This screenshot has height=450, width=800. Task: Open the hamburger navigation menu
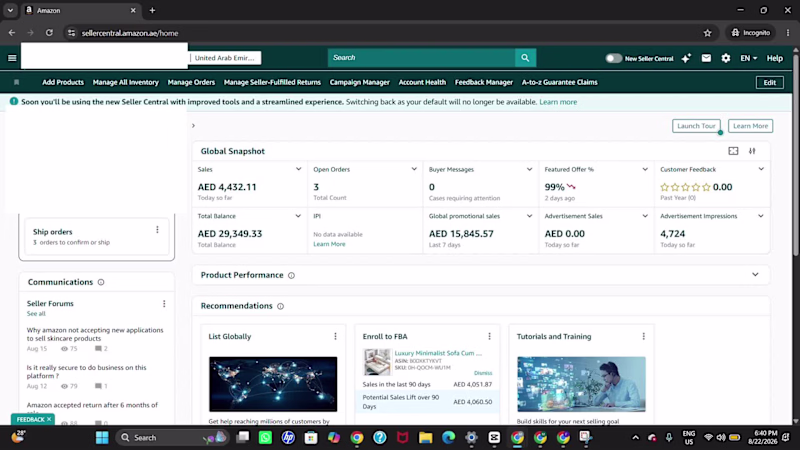point(12,58)
